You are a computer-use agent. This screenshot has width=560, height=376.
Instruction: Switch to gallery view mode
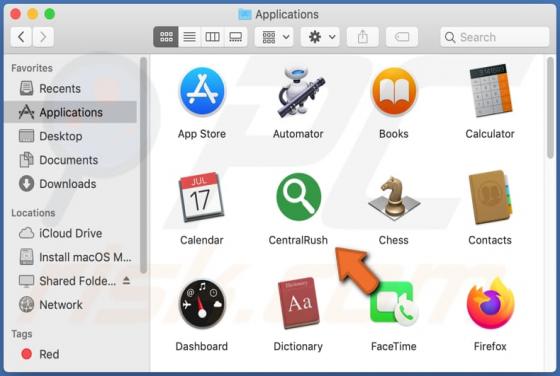(236, 37)
